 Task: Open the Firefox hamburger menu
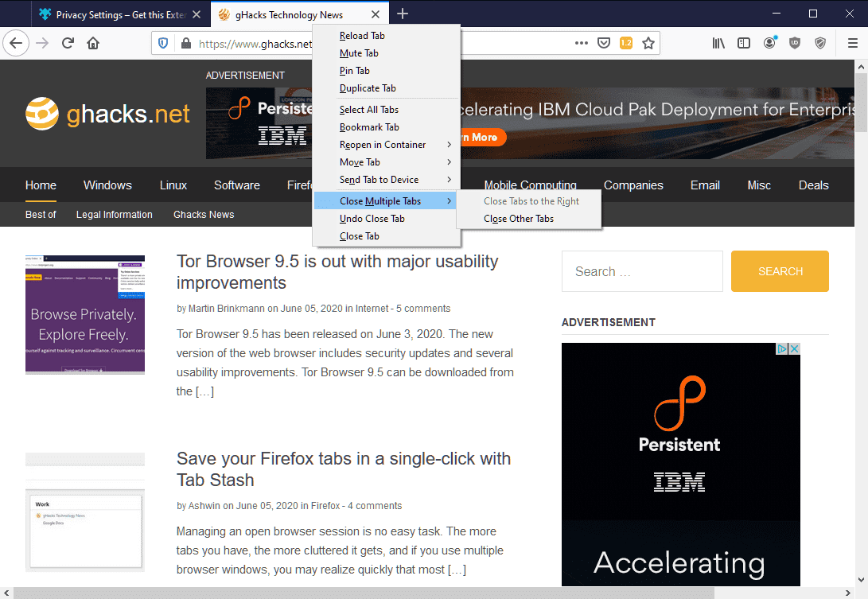[x=853, y=43]
